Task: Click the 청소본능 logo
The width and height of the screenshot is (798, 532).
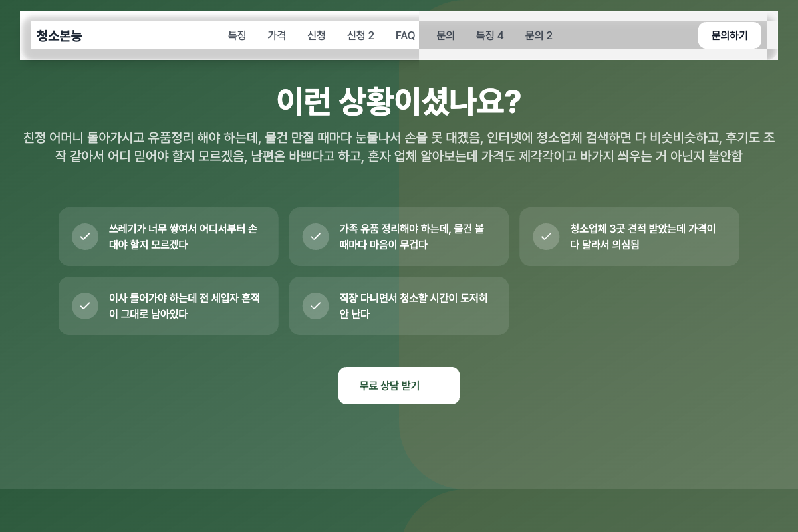Action: click(59, 35)
